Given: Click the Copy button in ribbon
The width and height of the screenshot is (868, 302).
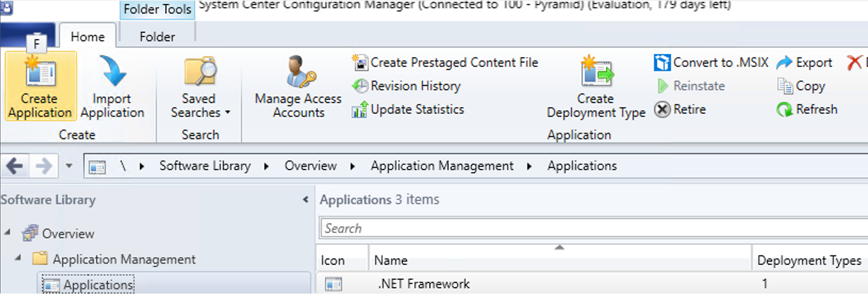Looking at the screenshot, I should [802, 86].
